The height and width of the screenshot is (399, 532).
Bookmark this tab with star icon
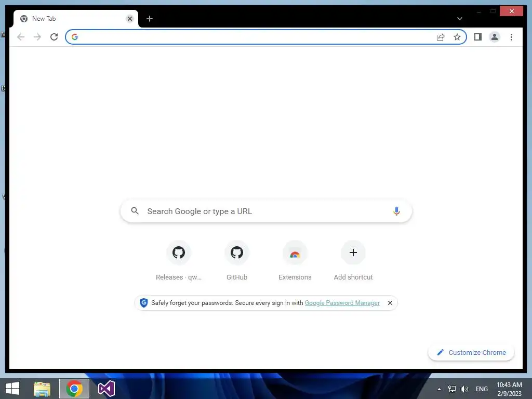pyautogui.click(x=457, y=37)
